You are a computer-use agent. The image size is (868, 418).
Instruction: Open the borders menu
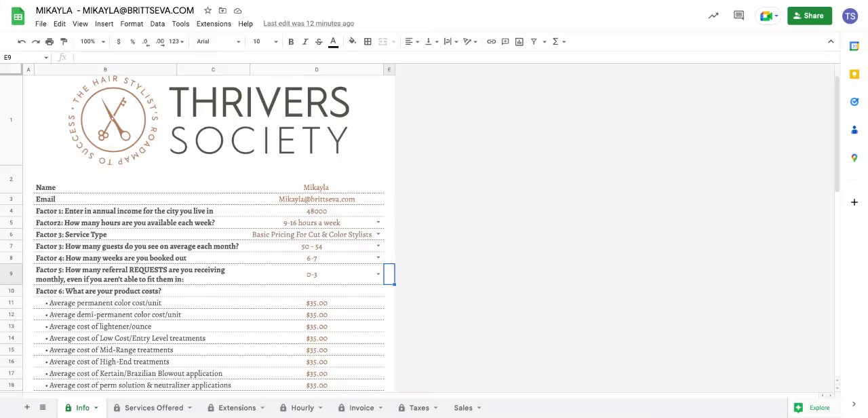pos(368,41)
